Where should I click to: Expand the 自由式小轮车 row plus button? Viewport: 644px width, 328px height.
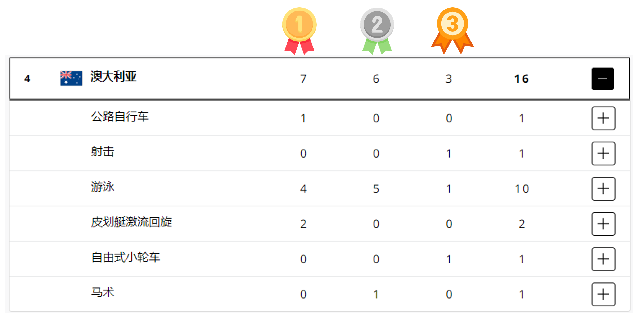click(x=603, y=259)
